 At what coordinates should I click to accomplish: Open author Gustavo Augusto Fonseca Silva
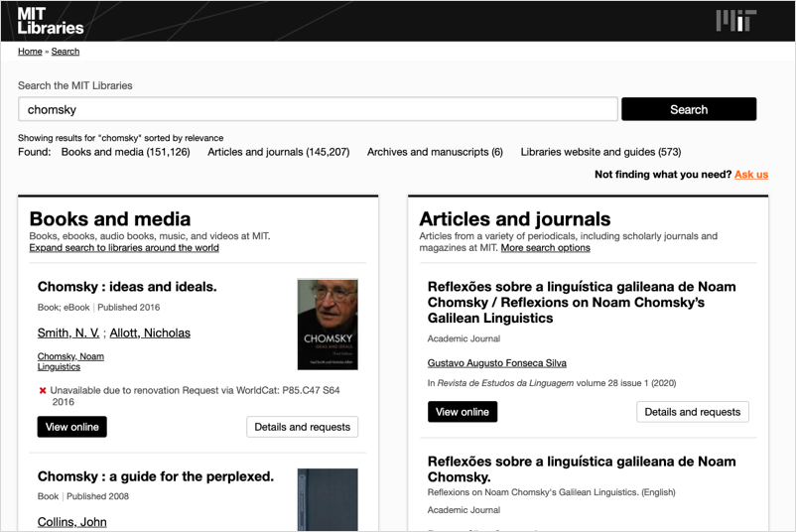point(497,363)
